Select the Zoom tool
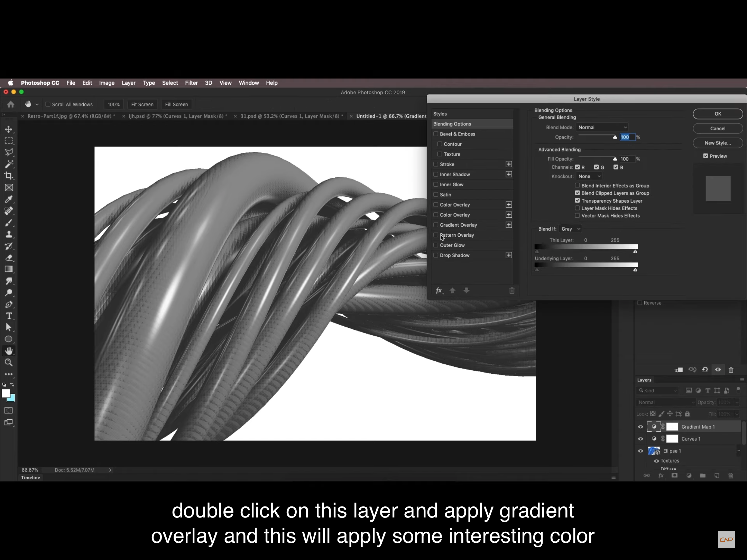The height and width of the screenshot is (560, 747). 9,363
